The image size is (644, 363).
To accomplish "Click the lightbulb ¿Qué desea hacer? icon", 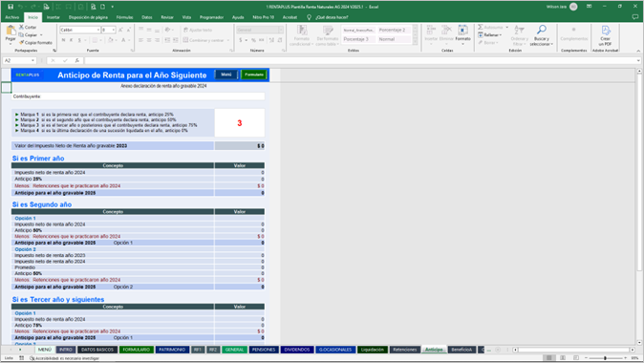I will click(x=310, y=17).
